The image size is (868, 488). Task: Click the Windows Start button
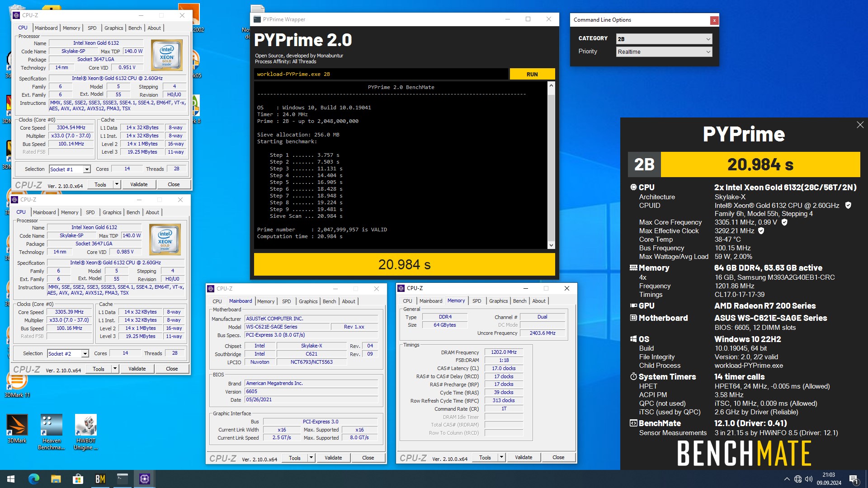pyautogui.click(x=11, y=479)
